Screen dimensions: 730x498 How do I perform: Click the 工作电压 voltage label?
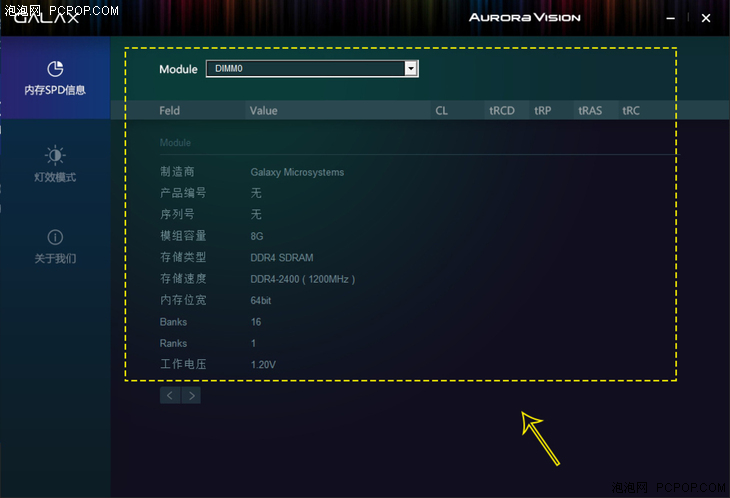(x=183, y=364)
